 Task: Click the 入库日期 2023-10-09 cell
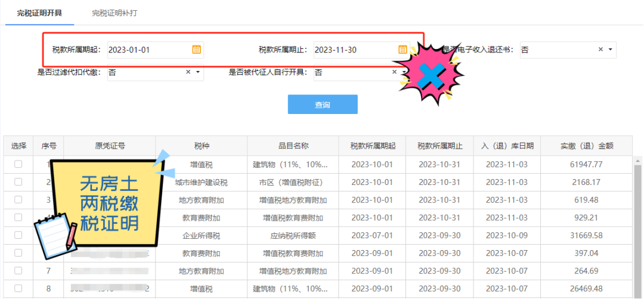[x=507, y=236]
